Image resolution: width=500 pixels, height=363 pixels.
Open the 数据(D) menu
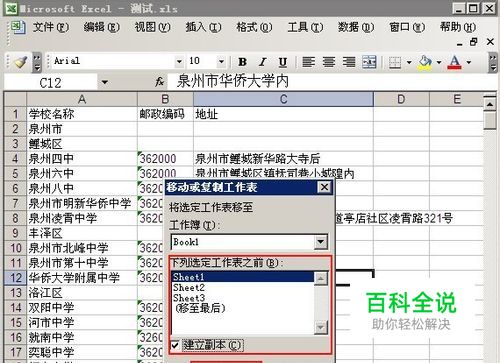(356, 27)
